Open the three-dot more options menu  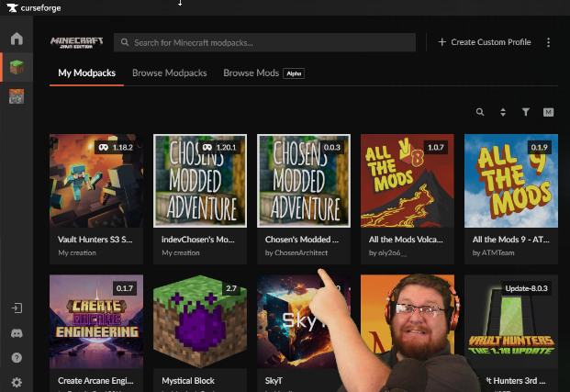(549, 42)
